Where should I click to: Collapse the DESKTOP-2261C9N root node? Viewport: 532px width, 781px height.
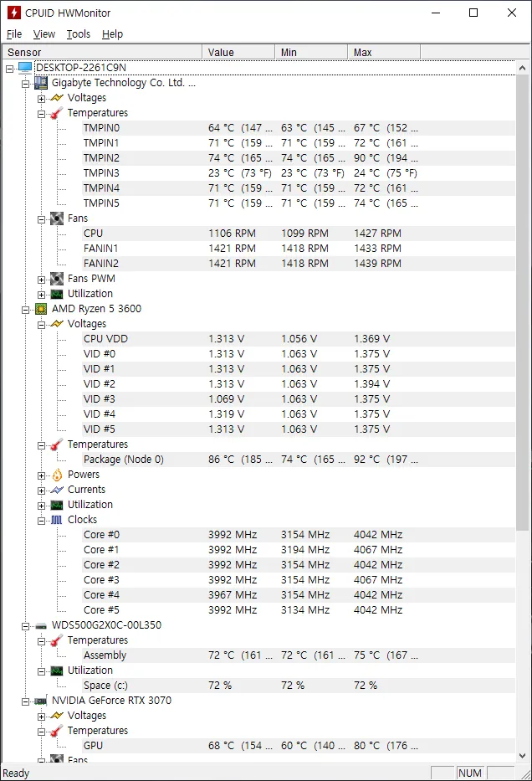[9, 69]
